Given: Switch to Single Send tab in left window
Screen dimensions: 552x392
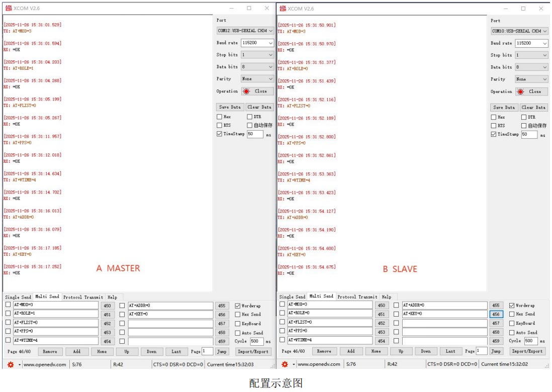Looking at the screenshot, I should (x=18, y=297).
